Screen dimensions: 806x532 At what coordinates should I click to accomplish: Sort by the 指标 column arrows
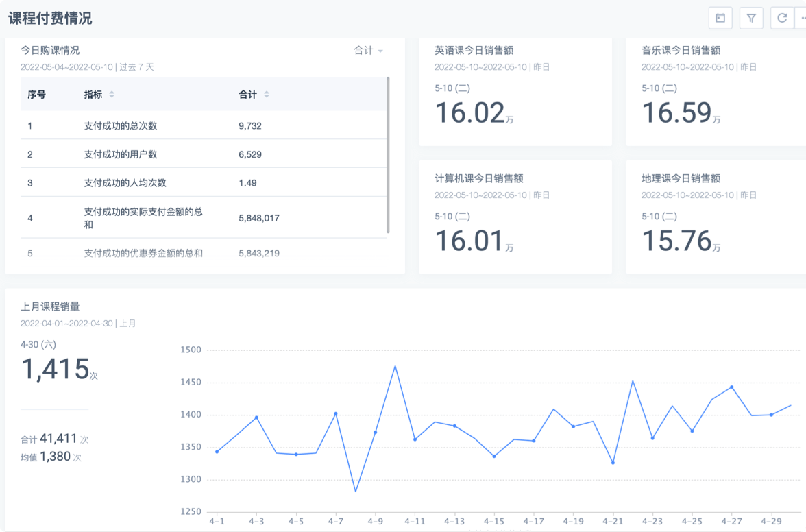(x=112, y=95)
